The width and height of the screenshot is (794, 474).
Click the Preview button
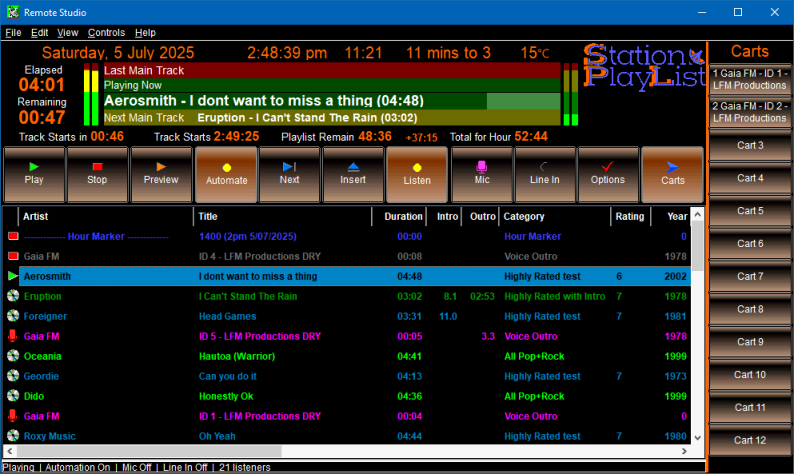tap(161, 174)
